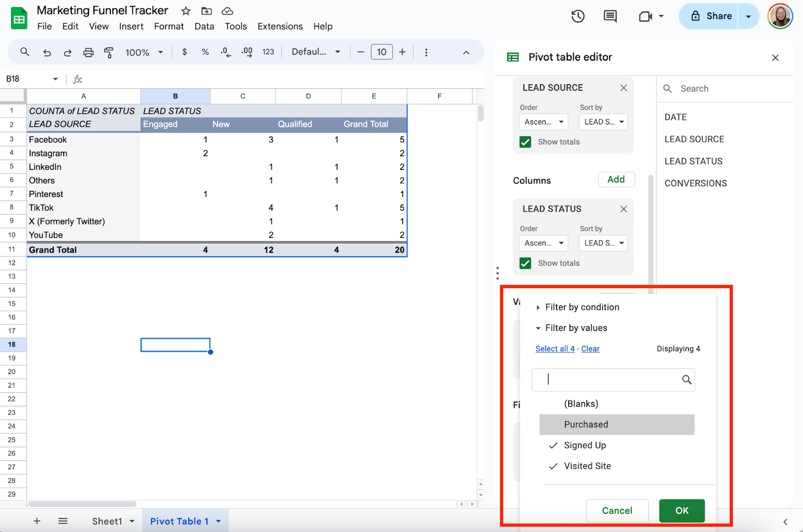The height and width of the screenshot is (532, 803).
Task: Open more number formats 123
Action: click(x=268, y=52)
